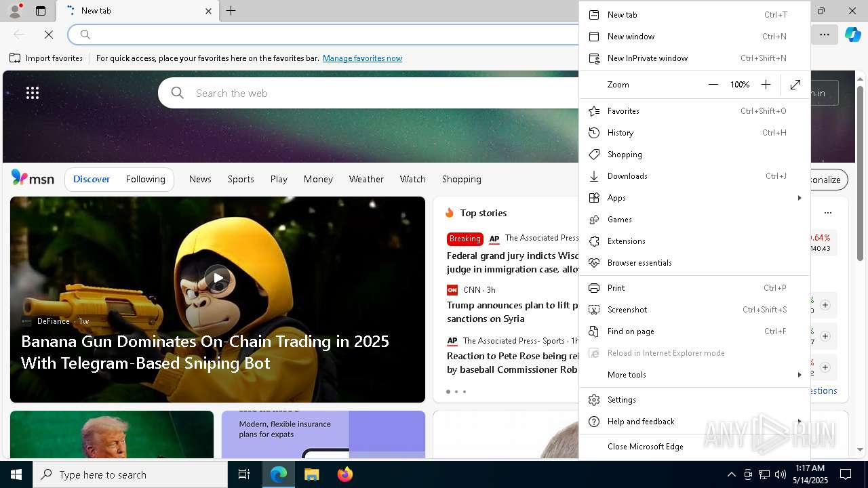Focus the address bar

[324, 35]
